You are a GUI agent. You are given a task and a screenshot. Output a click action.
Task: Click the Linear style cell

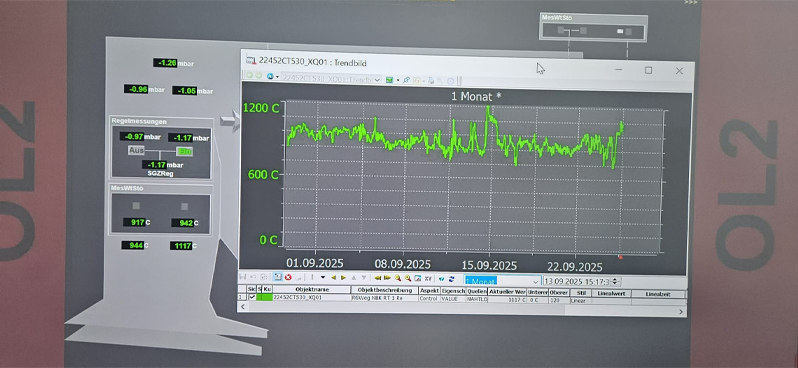[x=581, y=301]
